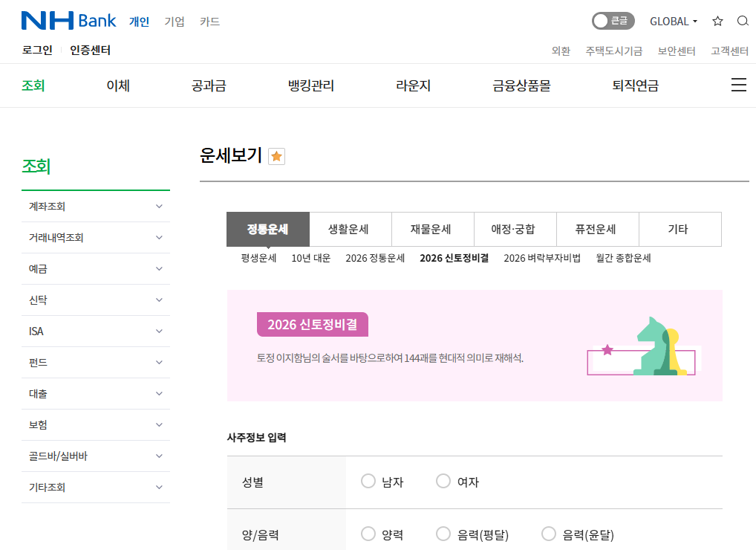Expand the 대출 sidebar section
Image resolution: width=756 pixels, height=550 pixels.
(96, 393)
